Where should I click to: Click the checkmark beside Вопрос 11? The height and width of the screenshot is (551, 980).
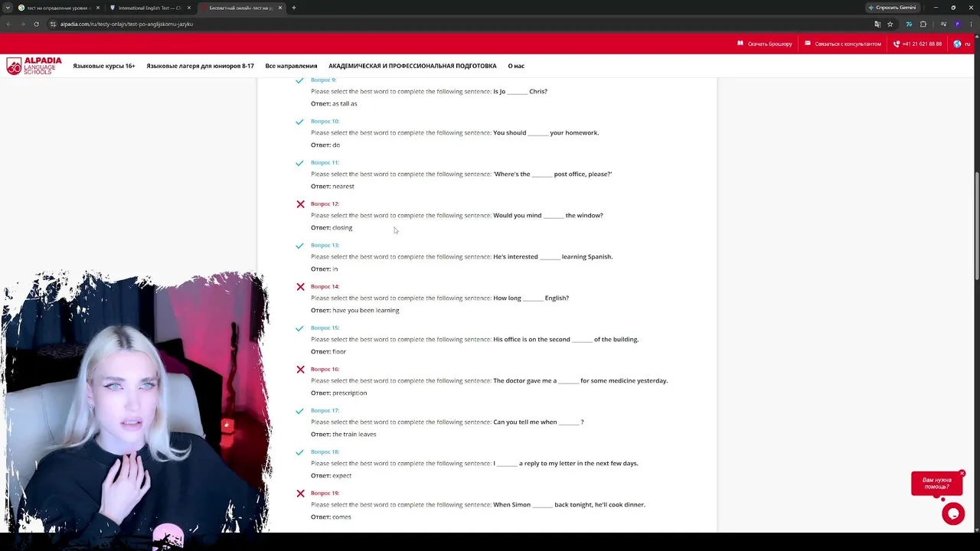[x=299, y=163]
